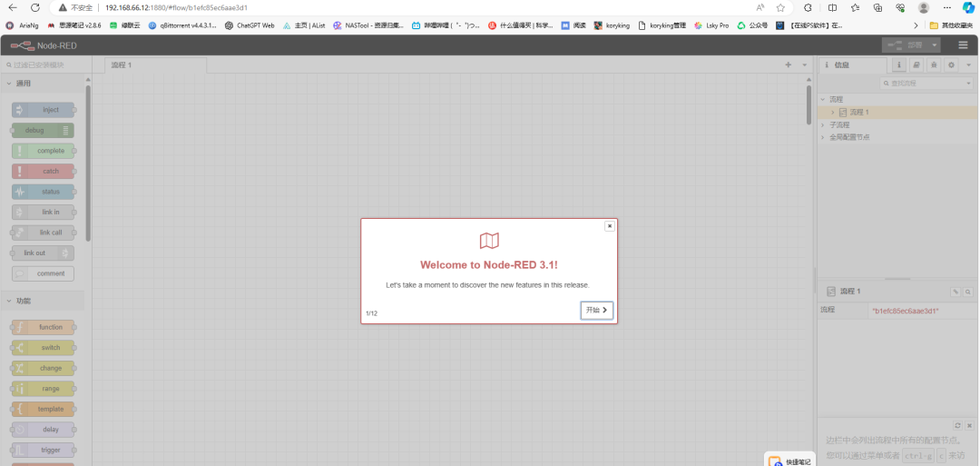This screenshot has width=980, height=466.
Task: Collapse the 功能 palette category
Action: (x=43, y=301)
